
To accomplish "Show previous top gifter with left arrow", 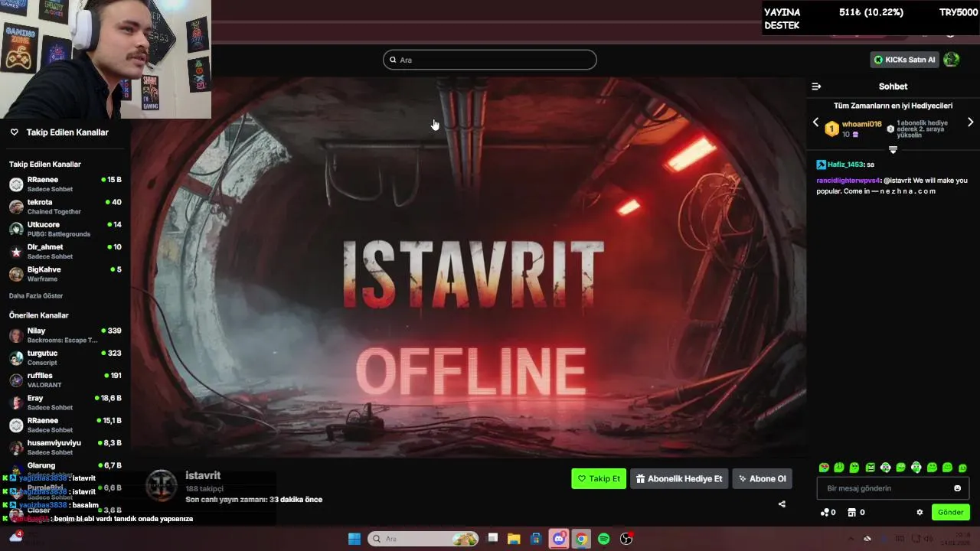I will click(815, 122).
